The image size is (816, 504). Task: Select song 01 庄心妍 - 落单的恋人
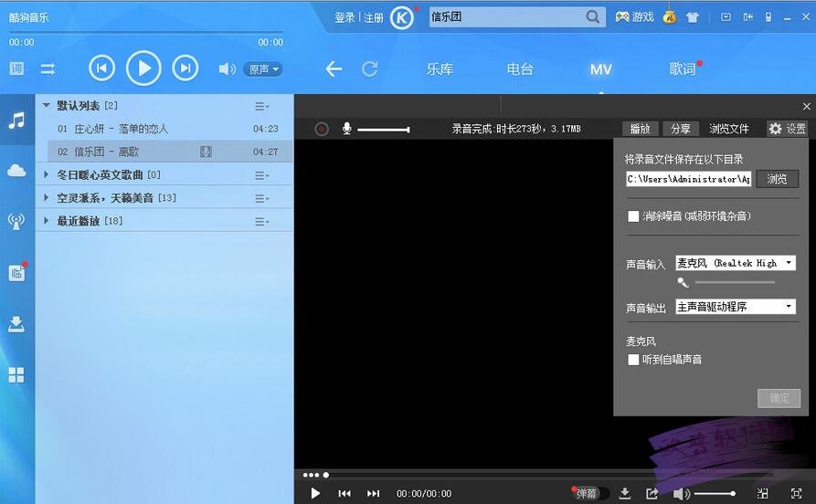164,129
